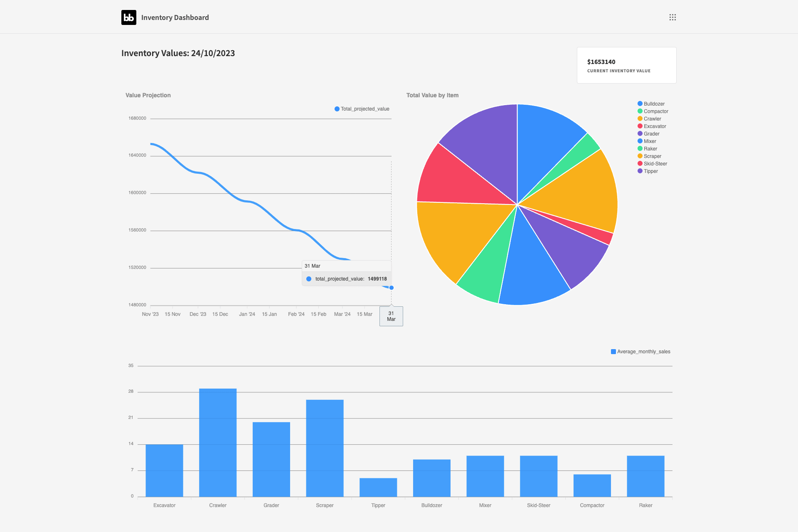Click the Budibase logo icon
This screenshot has height=532, width=798.
point(129,17)
